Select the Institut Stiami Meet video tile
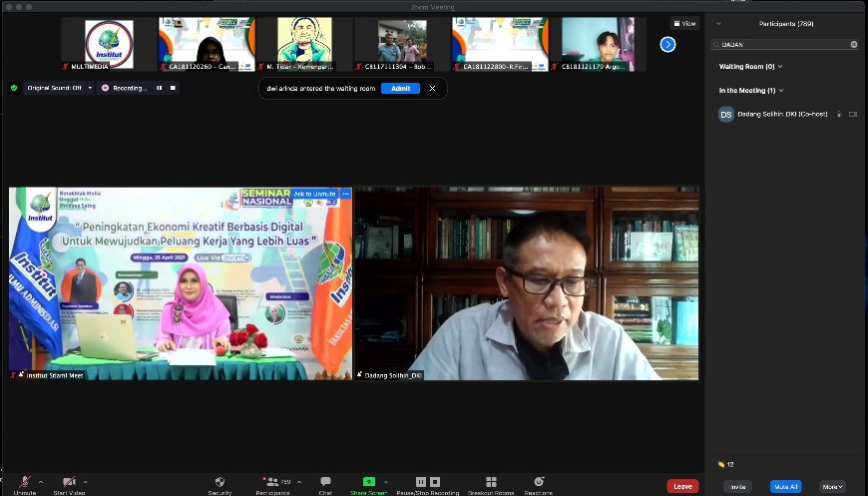 (181, 283)
